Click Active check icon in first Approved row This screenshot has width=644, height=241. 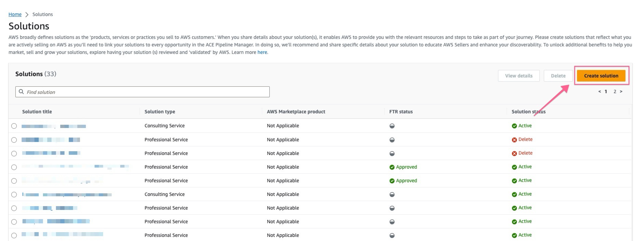[x=514, y=167]
